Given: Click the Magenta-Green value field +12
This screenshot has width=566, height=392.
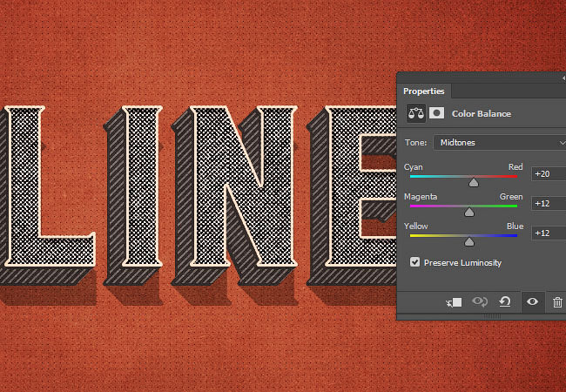Looking at the screenshot, I should pos(549,204).
